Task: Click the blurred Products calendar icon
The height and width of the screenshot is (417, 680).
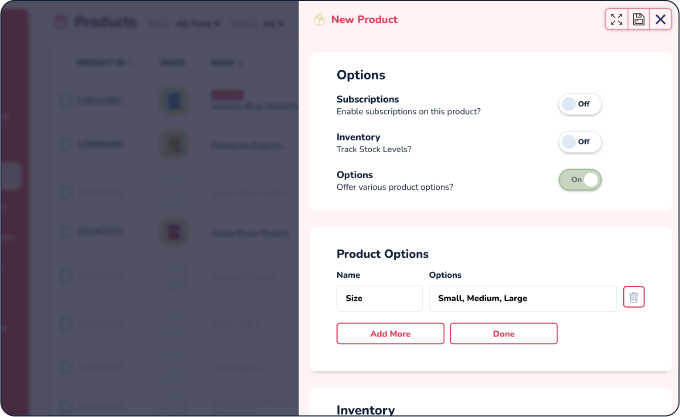Action: 61,22
